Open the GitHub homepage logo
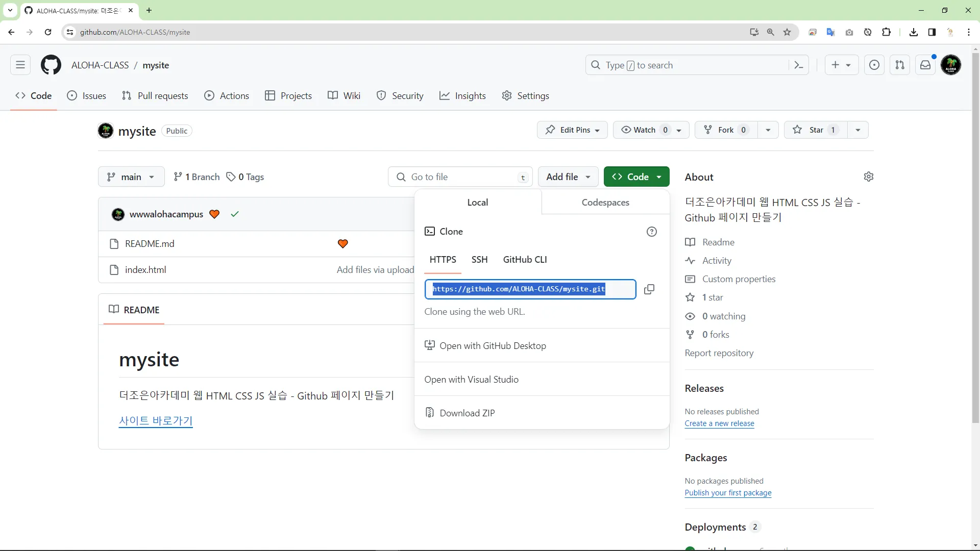 click(51, 65)
